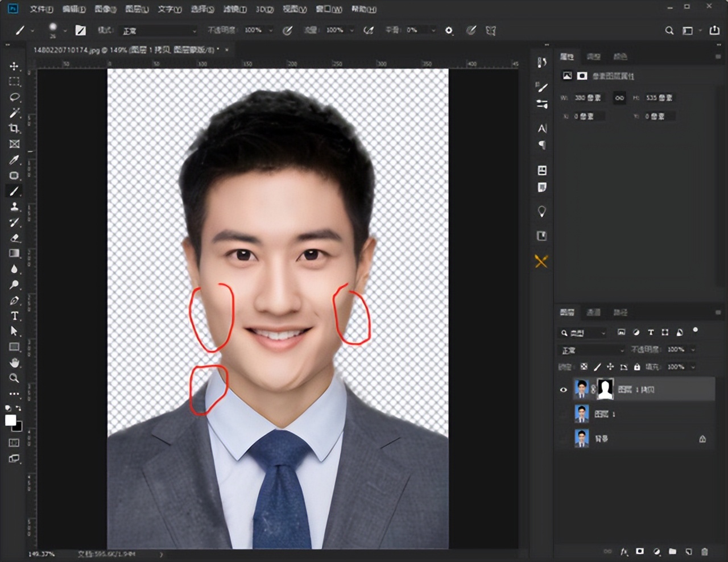Select the Crop tool
Screen dimensions: 728x562
pyautogui.click(x=14, y=129)
